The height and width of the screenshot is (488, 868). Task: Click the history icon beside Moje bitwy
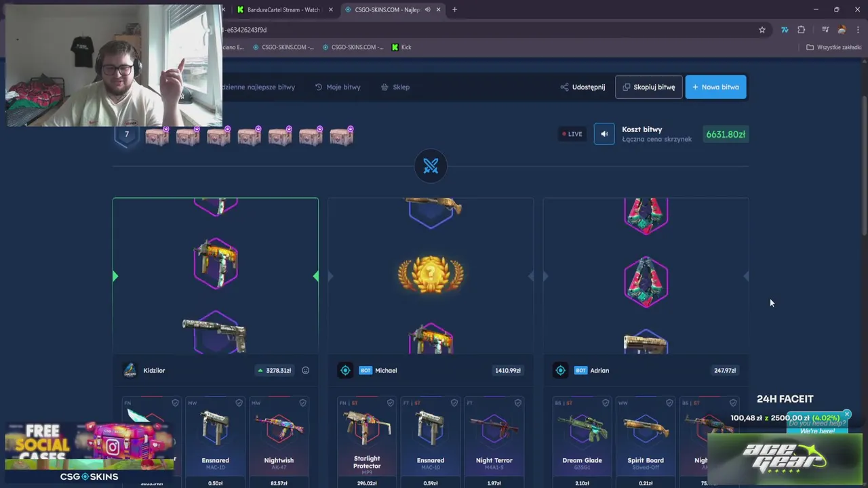(x=319, y=87)
